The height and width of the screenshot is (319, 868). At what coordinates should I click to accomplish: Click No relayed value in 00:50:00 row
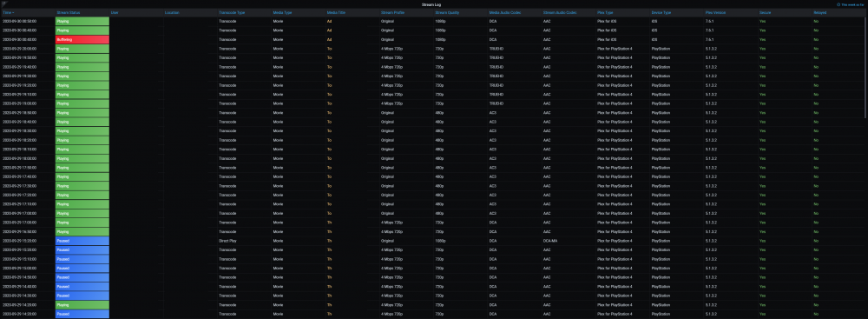tap(816, 21)
